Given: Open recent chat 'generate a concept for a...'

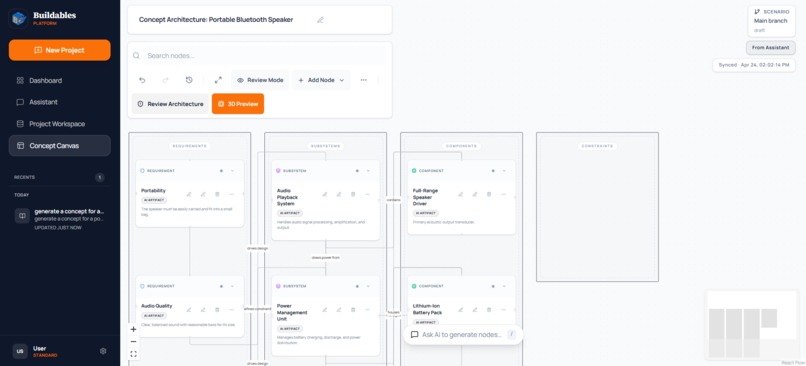Looking at the screenshot, I should pyautogui.click(x=60, y=218).
